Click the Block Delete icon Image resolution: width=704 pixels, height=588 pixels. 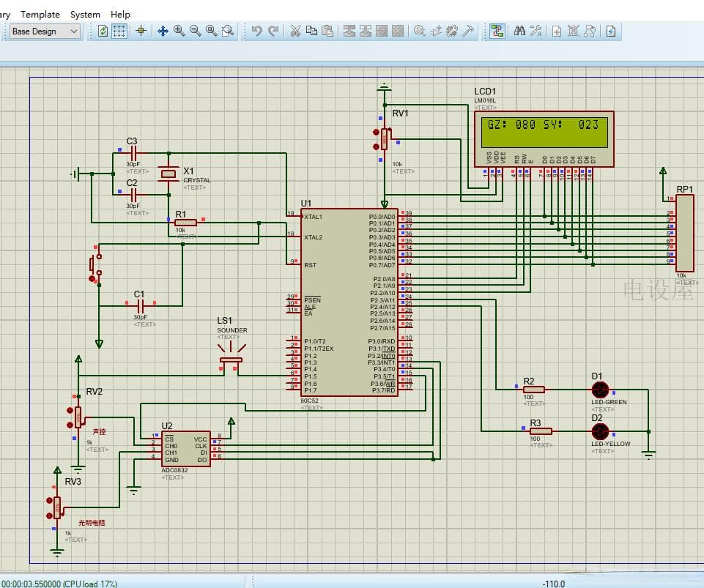pos(398,31)
